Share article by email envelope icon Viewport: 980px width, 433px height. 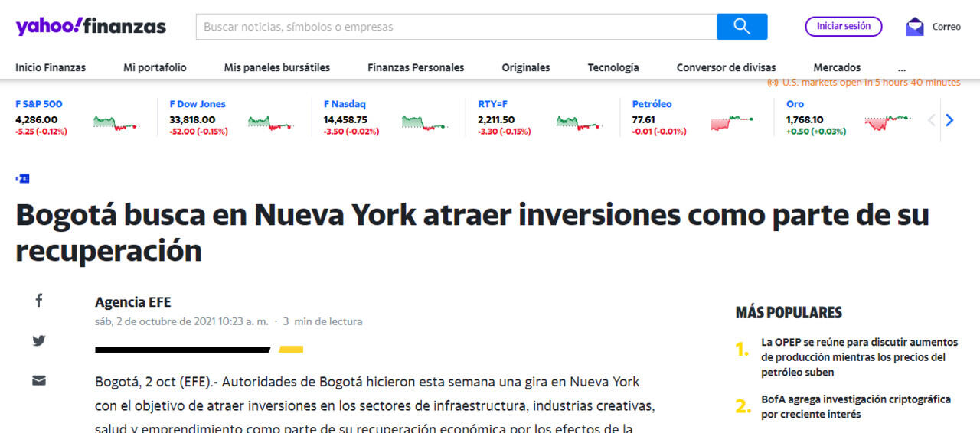pyautogui.click(x=39, y=380)
